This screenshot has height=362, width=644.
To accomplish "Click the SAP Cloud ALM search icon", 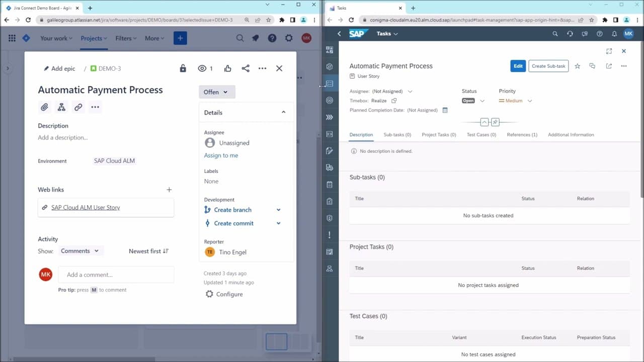I will pyautogui.click(x=555, y=34).
